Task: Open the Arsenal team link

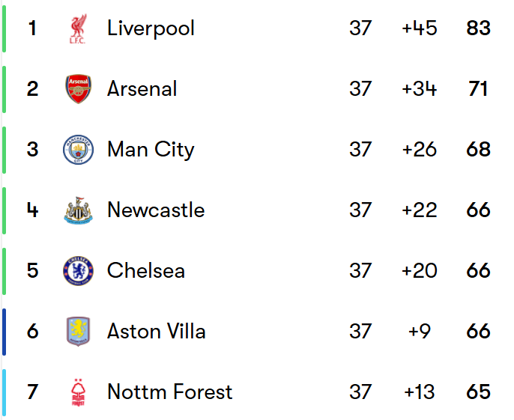Action: [142, 89]
